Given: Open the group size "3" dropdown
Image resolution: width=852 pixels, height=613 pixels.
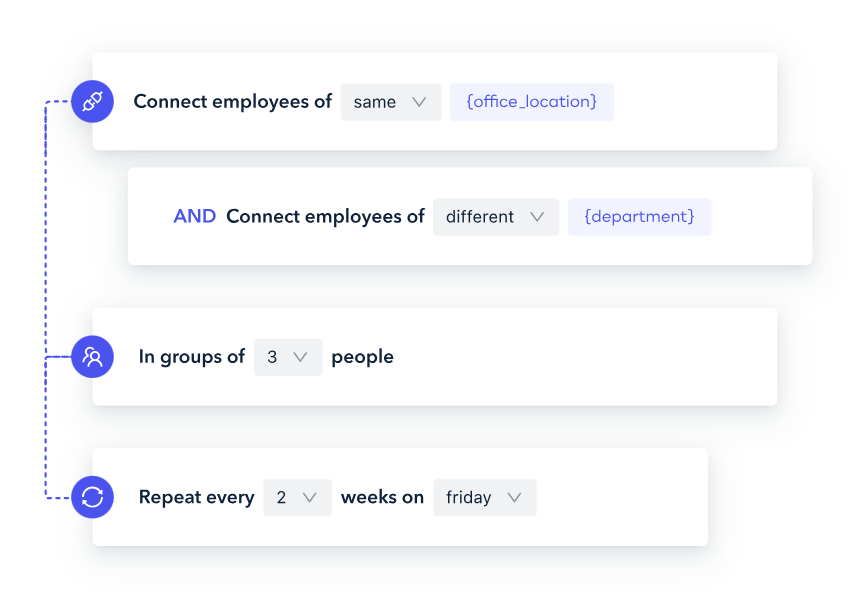Looking at the screenshot, I should 288,356.
